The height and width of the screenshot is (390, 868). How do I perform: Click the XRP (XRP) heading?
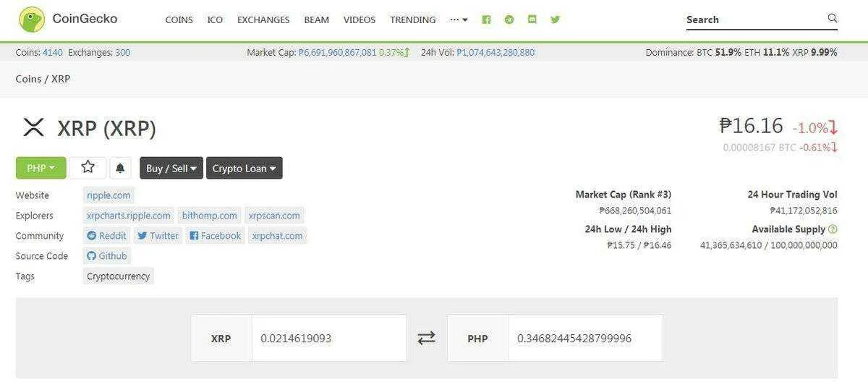point(107,129)
